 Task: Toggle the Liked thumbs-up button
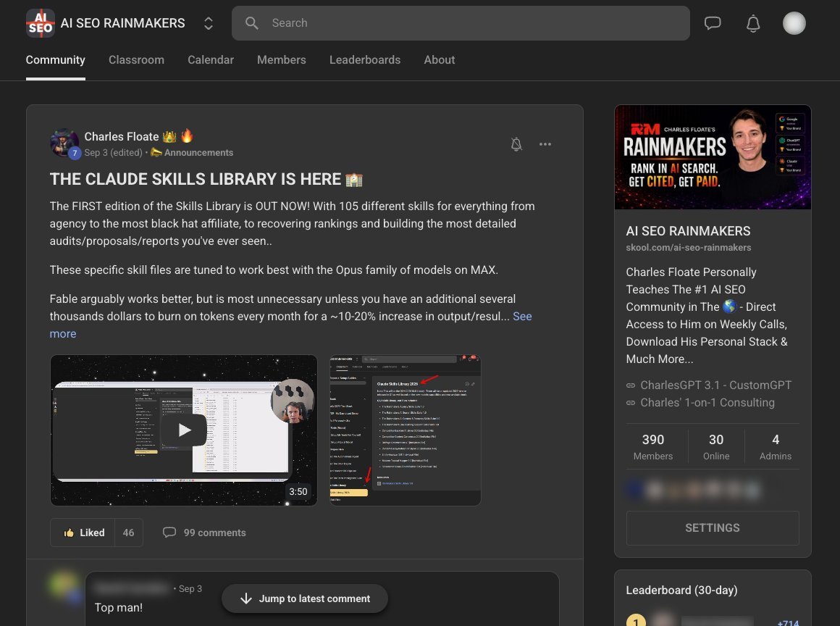click(83, 533)
